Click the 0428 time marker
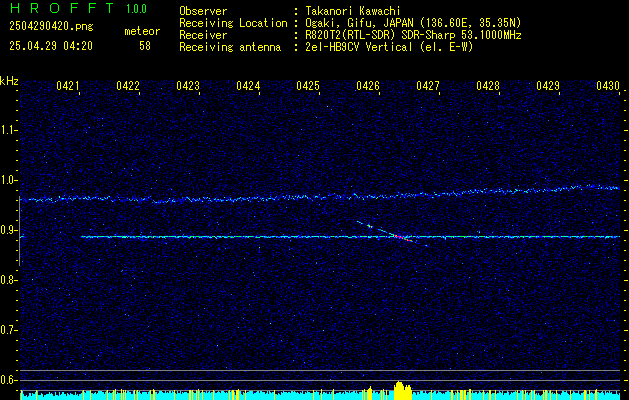The width and height of the screenshot is (629, 400). coord(488,86)
